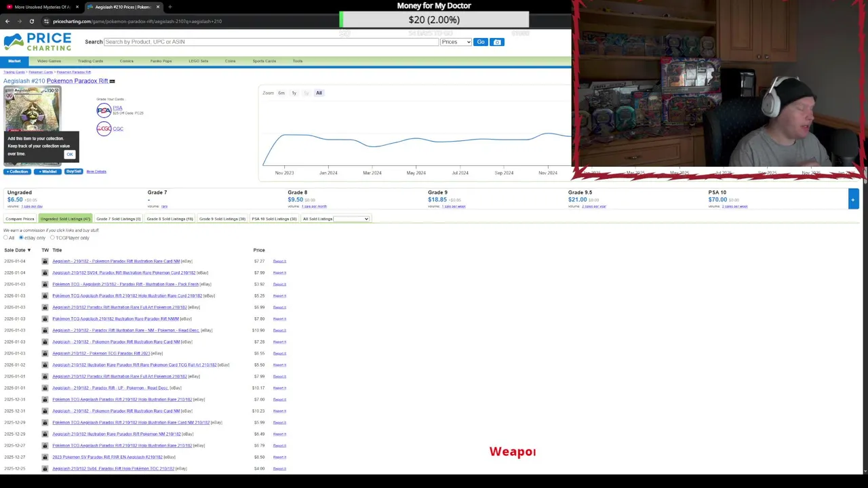Reload the page with the refresh icon
868x488 pixels.
[31, 21]
